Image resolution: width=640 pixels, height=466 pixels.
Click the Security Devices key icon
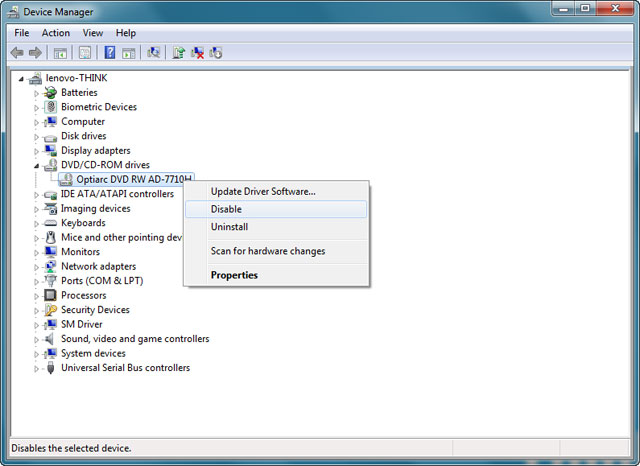point(51,310)
